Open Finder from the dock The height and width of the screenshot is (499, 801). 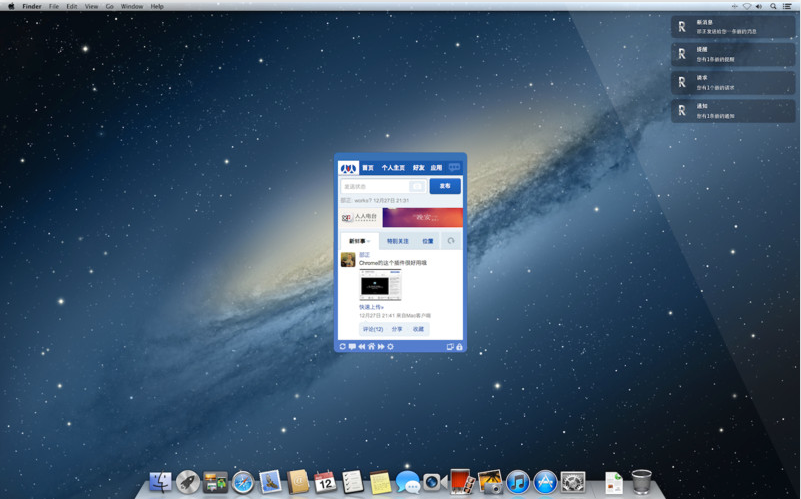[160, 482]
